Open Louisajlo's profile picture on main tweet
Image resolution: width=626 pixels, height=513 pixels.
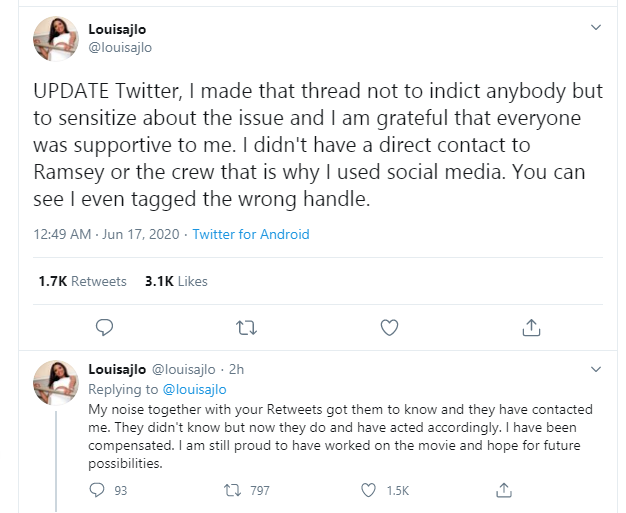(57, 38)
